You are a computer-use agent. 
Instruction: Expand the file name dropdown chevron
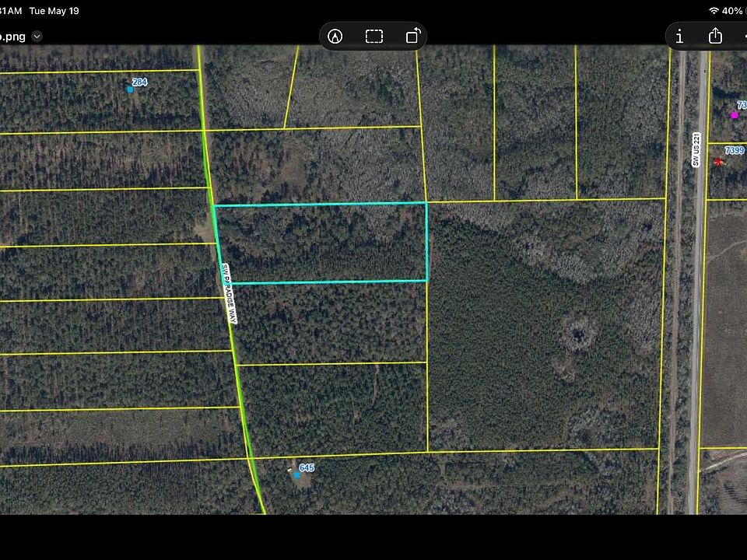(37, 37)
